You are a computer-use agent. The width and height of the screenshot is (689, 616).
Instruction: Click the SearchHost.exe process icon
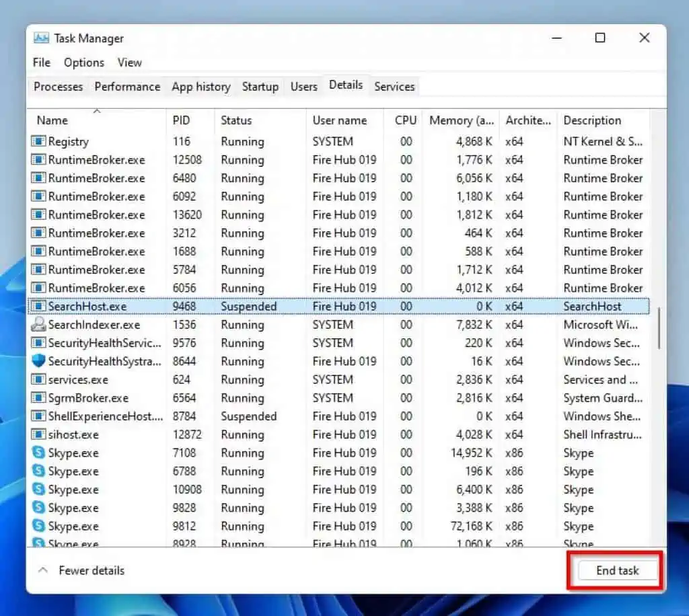click(38, 306)
